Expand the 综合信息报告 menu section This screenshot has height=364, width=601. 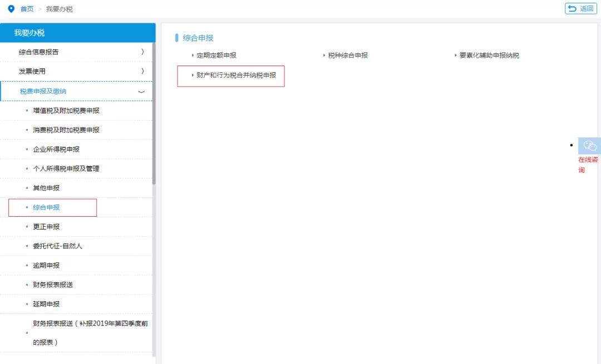pyautogui.click(x=77, y=52)
